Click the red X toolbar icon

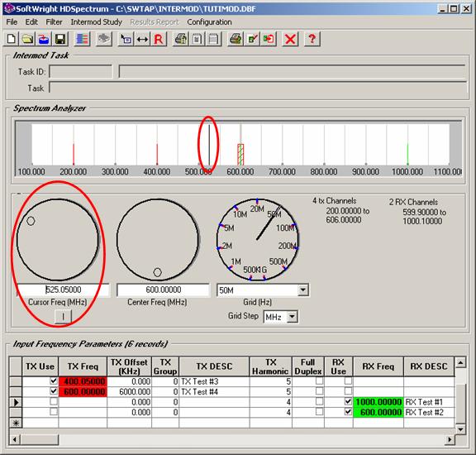(x=290, y=39)
